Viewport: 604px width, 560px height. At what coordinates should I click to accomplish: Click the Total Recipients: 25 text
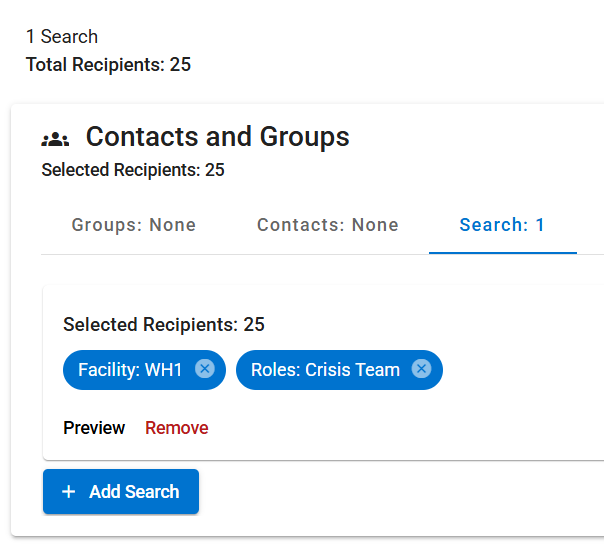pyautogui.click(x=108, y=64)
